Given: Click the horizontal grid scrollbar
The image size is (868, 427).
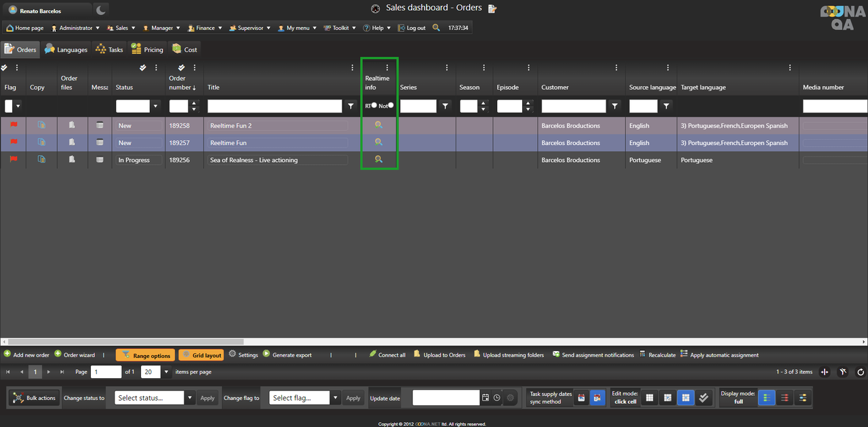Looking at the screenshot, I should coord(122,342).
